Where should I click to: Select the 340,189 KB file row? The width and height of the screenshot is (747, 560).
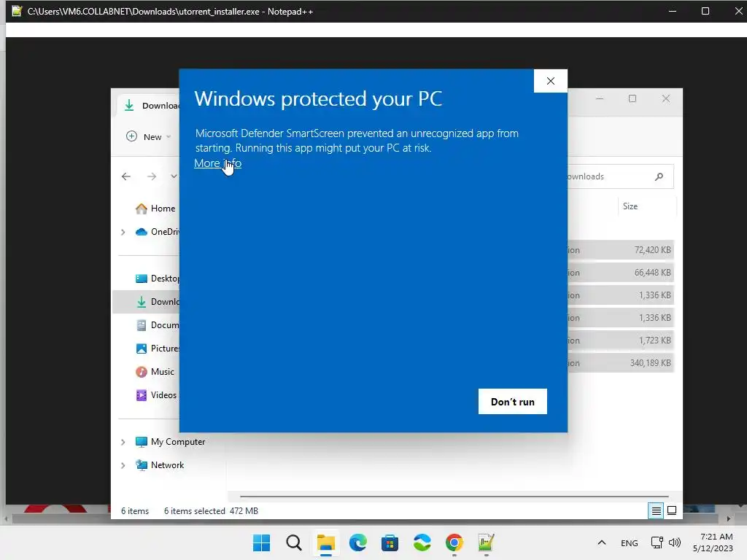(x=620, y=363)
